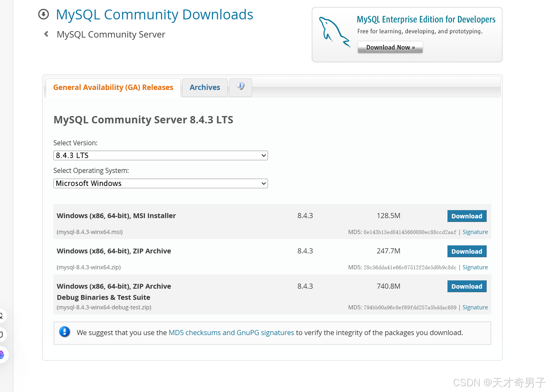Screen dimensions: 547x392
Task: Click the MD5 hash 28c56dda41e66c07512f2de5d0b9c8dc
Action: pyautogui.click(x=410, y=268)
